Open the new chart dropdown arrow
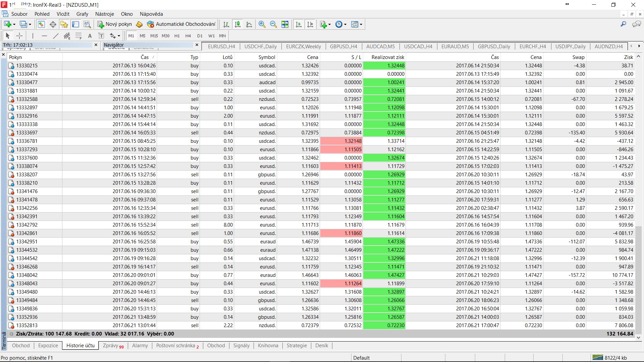 click(x=14, y=24)
